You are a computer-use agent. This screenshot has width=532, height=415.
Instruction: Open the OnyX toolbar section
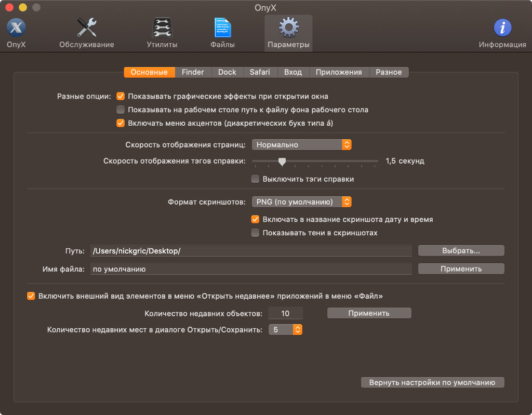[x=16, y=33]
